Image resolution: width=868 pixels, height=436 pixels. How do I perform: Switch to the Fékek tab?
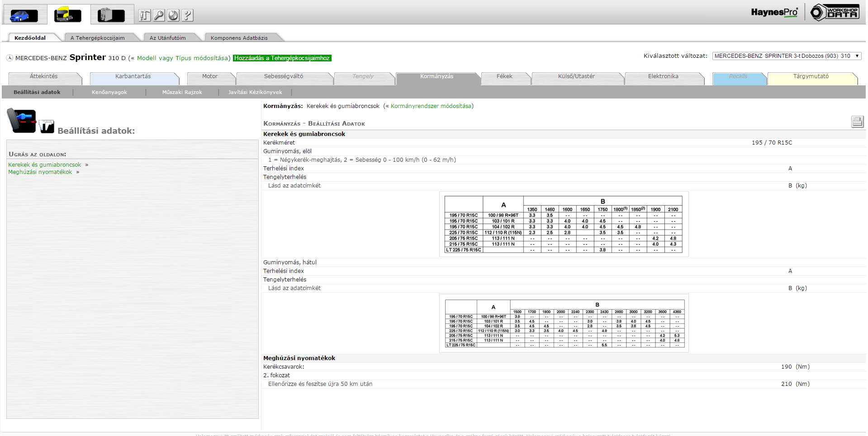click(504, 76)
